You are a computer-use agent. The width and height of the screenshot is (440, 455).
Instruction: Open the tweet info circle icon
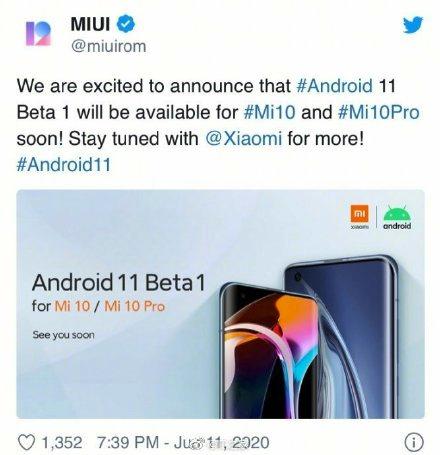coord(414,443)
